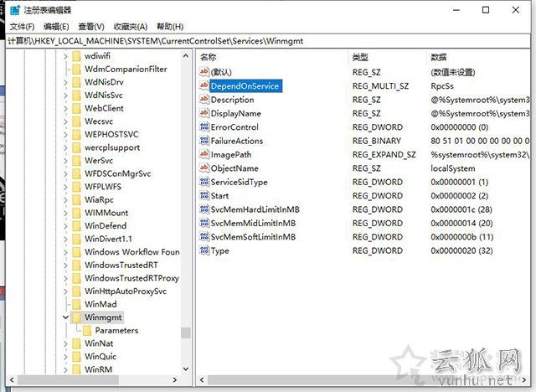Click tree pane horizontal scroll right arrow
The width and height of the screenshot is (536, 392).
175,379
